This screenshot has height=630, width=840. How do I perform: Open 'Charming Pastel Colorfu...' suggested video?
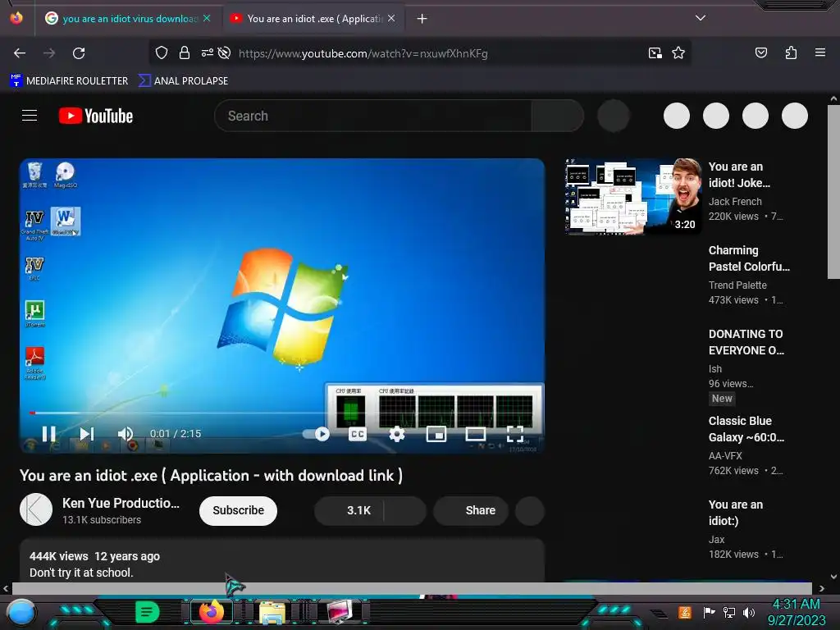point(749,258)
